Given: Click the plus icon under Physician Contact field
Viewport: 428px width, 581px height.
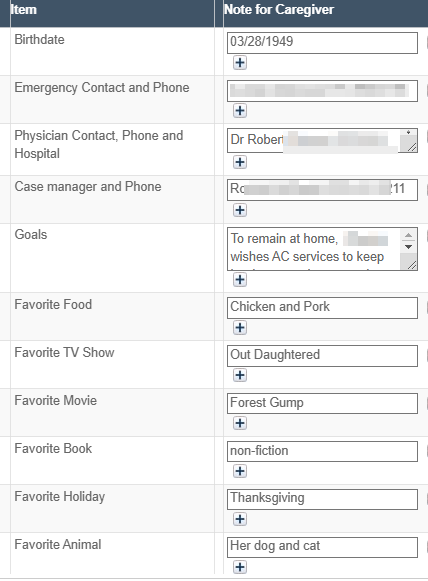Looking at the screenshot, I should pos(240,162).
